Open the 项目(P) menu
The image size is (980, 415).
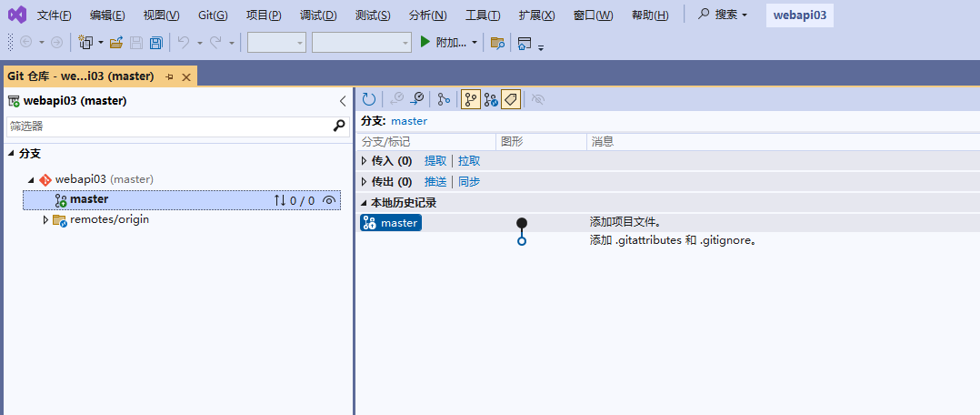click(264, 15)
